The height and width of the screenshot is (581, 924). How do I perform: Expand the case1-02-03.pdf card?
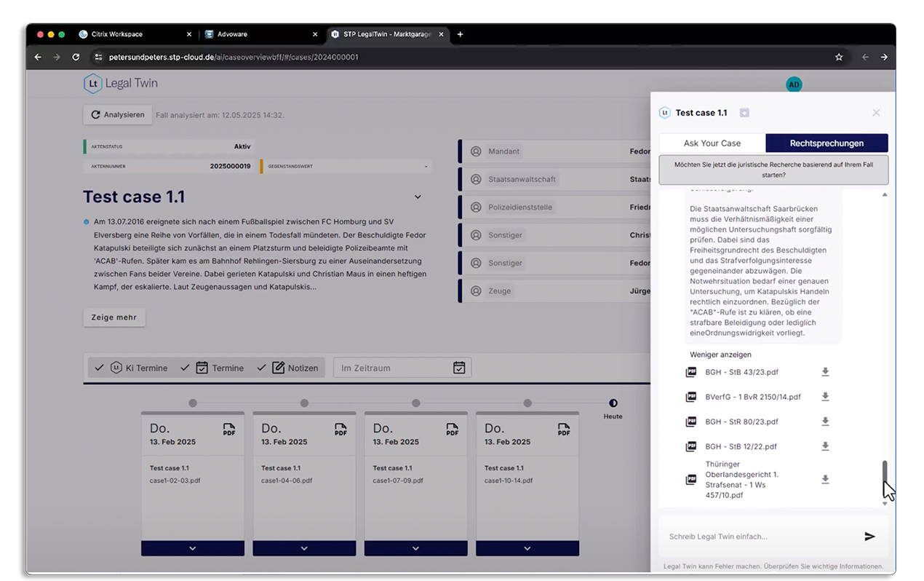[192, 548]
